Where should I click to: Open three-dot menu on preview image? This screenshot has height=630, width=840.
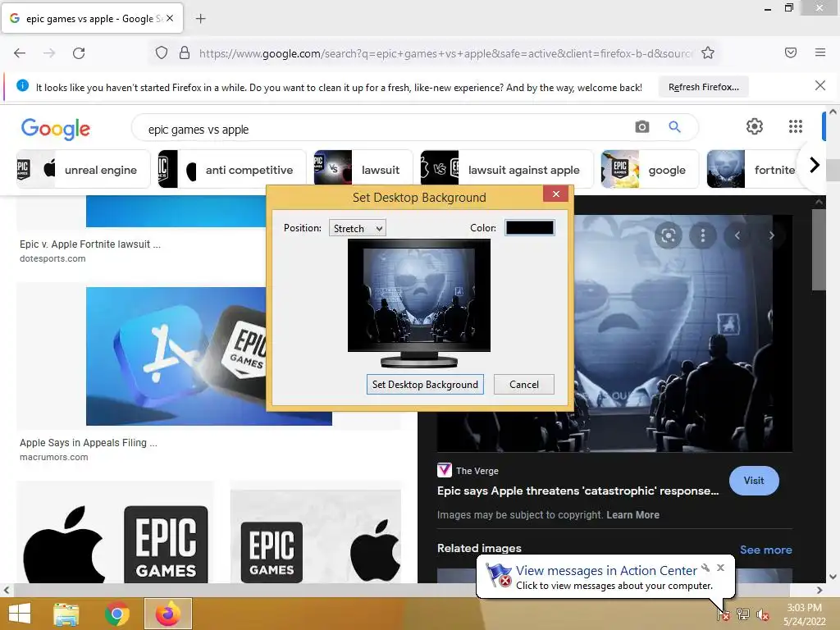point(703,235)
